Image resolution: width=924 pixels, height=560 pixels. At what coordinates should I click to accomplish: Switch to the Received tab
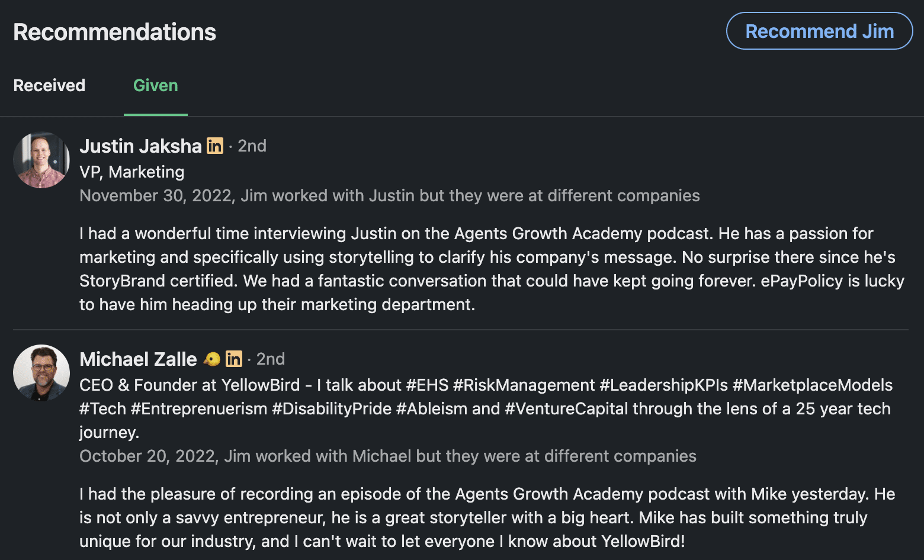49,85
